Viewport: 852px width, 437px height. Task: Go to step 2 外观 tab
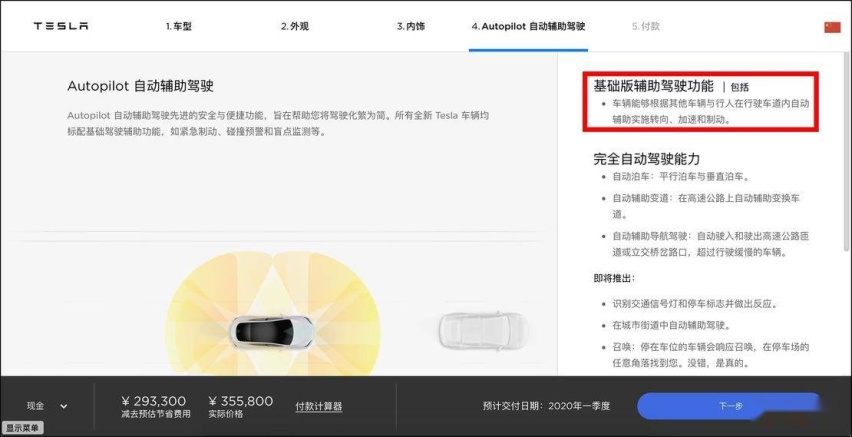tap(295, 26)
